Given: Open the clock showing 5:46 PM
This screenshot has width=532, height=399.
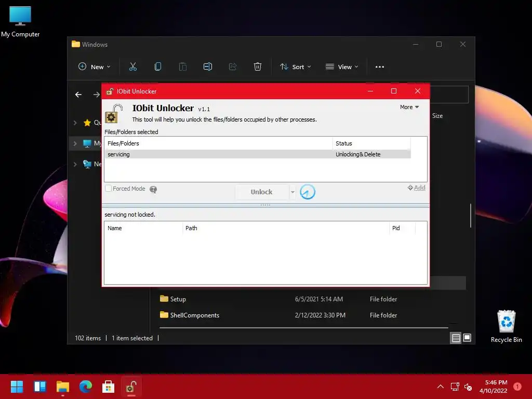Looking at the screenshot, I should click(493, 387).
